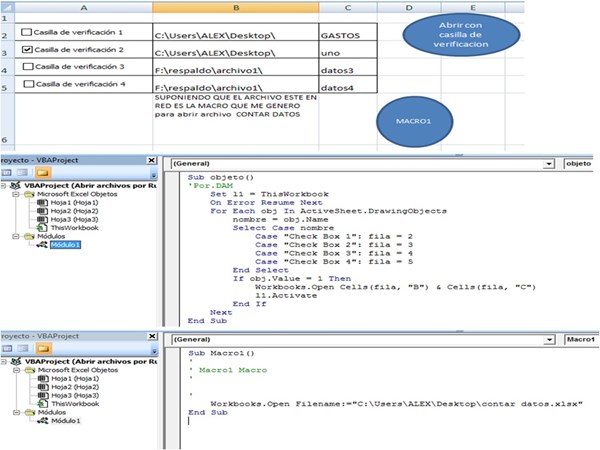Select column C header
The width and height of the screenshot is (600, 450).
(x=348, y=7)
